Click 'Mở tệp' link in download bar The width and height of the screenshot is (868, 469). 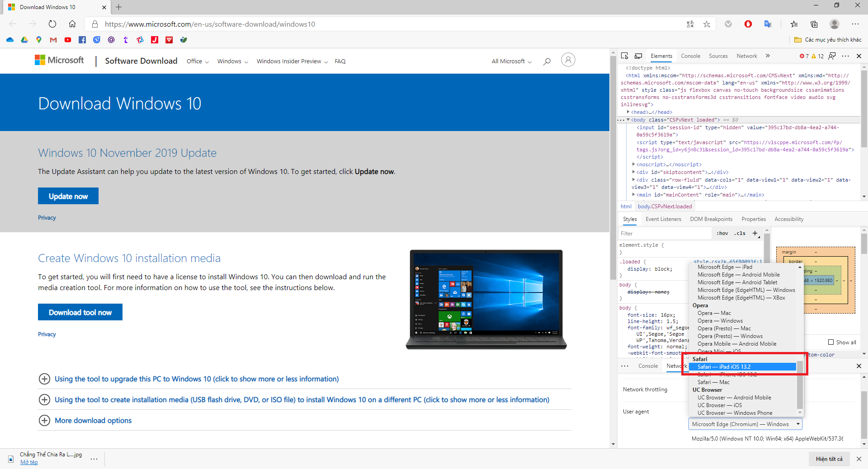[29, 462]
